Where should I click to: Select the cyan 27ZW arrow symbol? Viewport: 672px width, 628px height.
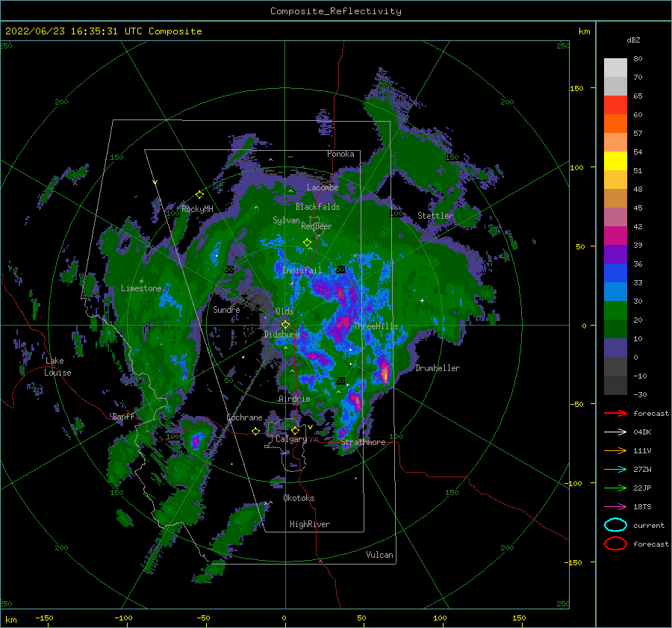615,469
